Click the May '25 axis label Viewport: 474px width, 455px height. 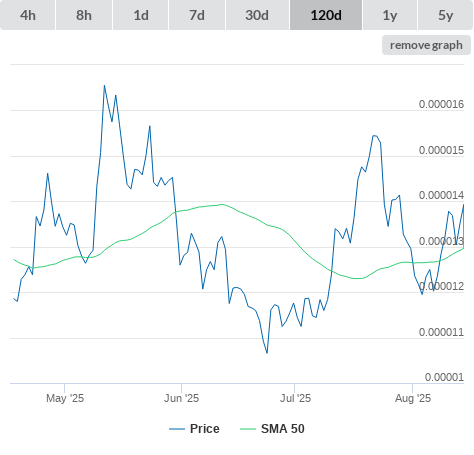point(65,398)
